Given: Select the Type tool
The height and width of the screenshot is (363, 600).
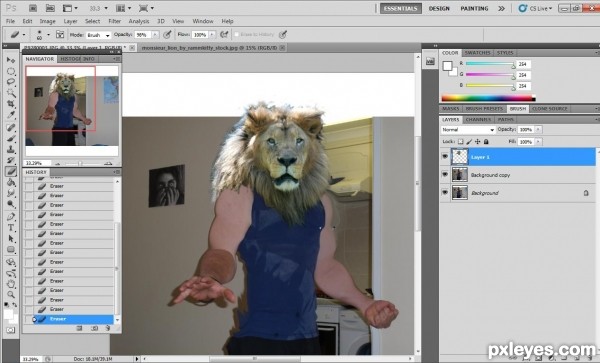Looking at the screenshot, I should click(x=11, y=228).
